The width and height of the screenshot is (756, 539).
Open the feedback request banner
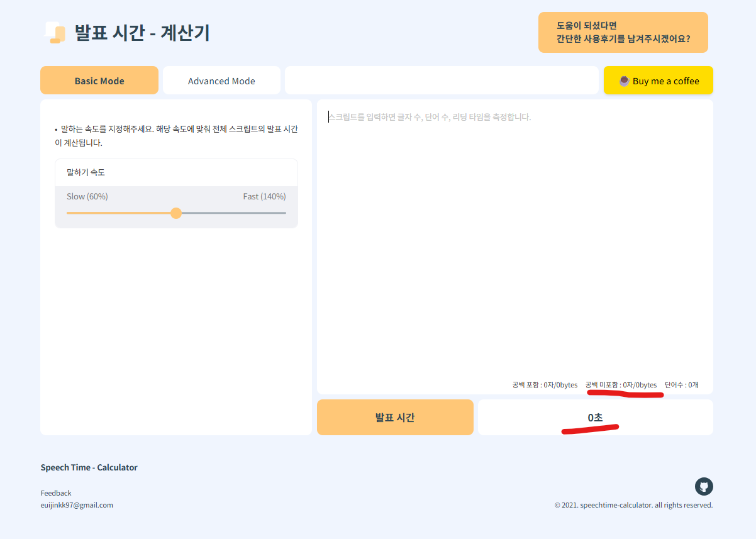623,32
